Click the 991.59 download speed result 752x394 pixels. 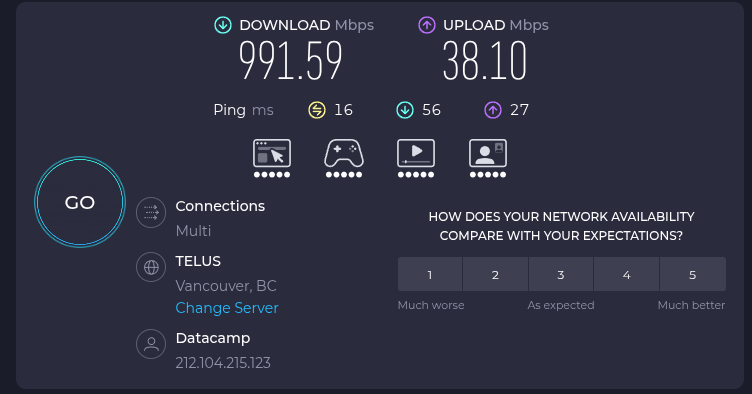coord(291,61)
